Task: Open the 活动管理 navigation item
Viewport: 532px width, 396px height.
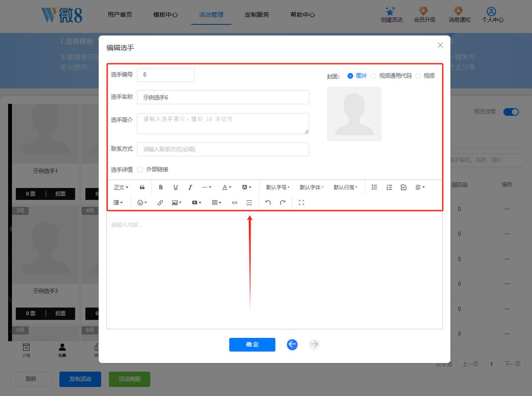Action: coord(211,15)
